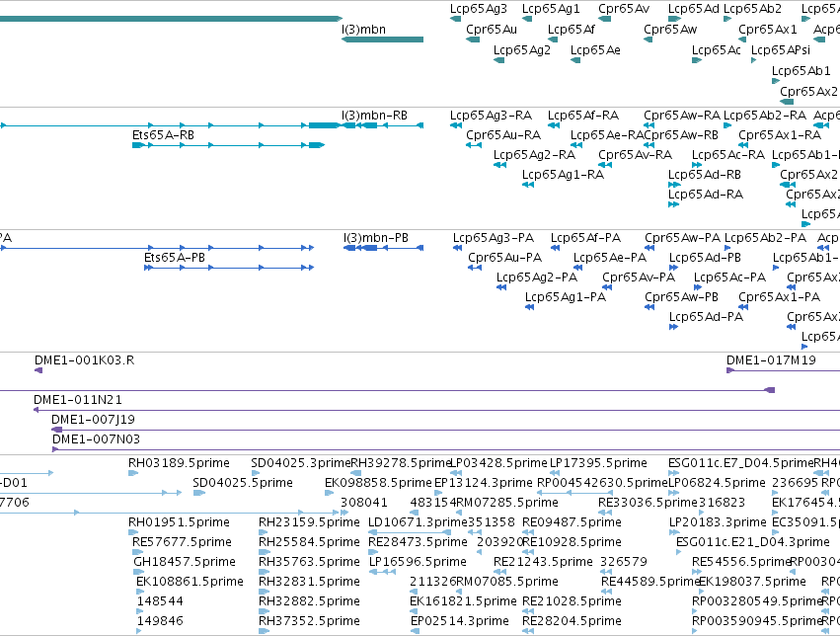The width and height of the screenshot is (840, 636).
Task: Click the Lcp65Af gene label
Action: point(572,30)
